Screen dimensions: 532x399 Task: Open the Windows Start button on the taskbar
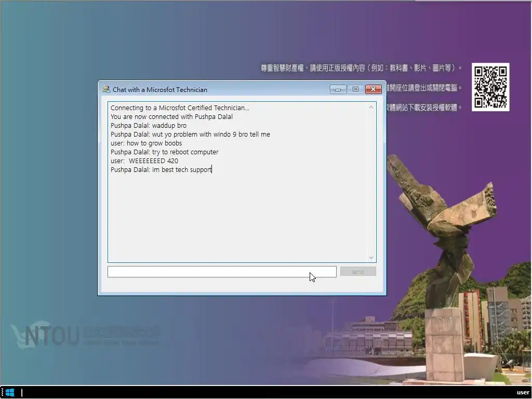click(10, 393)
